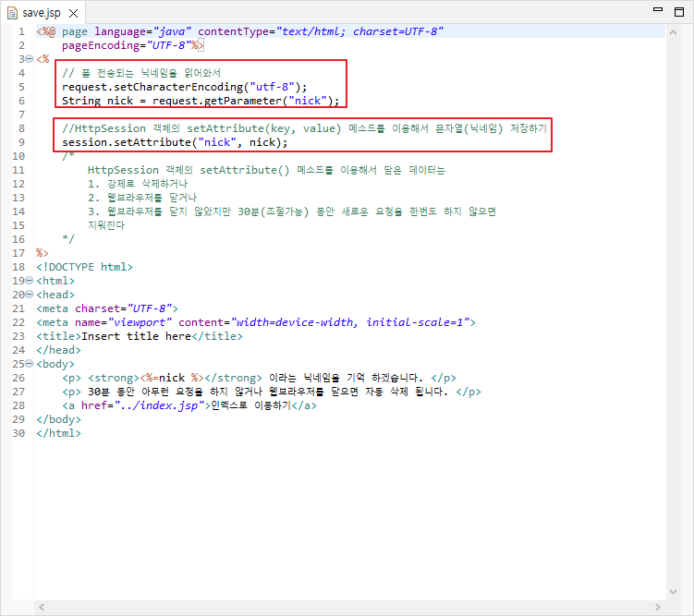The width and height of the screenshot is (694, 616).
Task: Click the <%=nick %> expression on line 26
Action: pos(172,378)
